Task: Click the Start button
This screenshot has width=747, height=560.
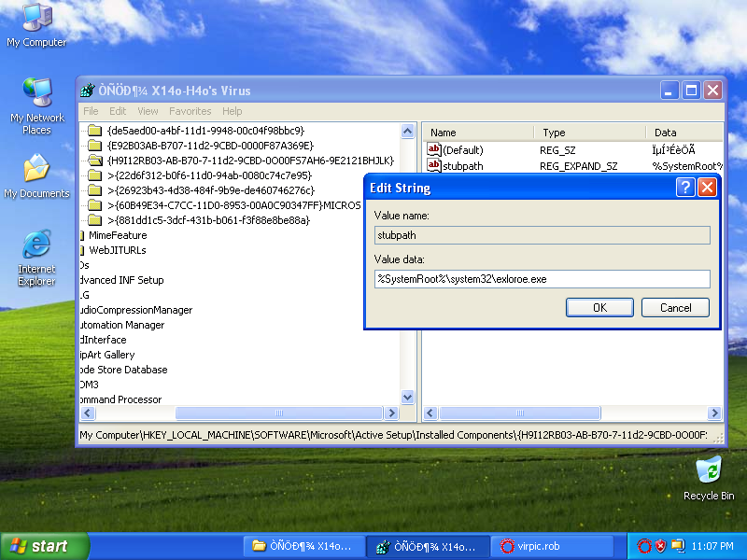Action: coord(44,546)
